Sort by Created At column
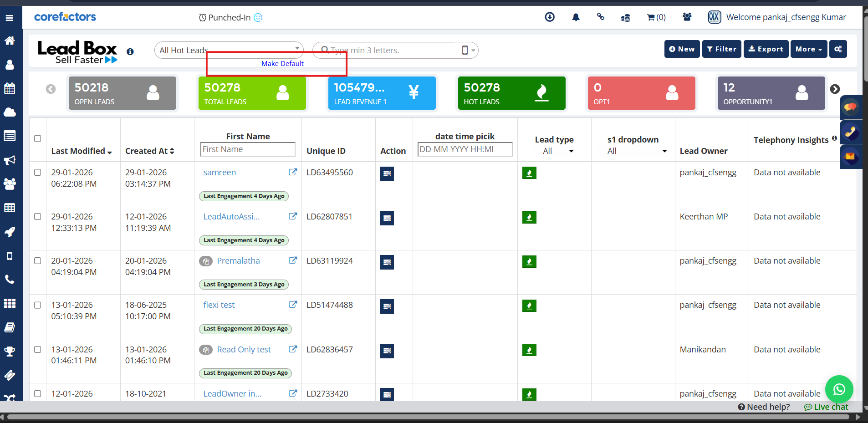Image resolution: width=868 pixels, height=423 pixels. point(150,151)
